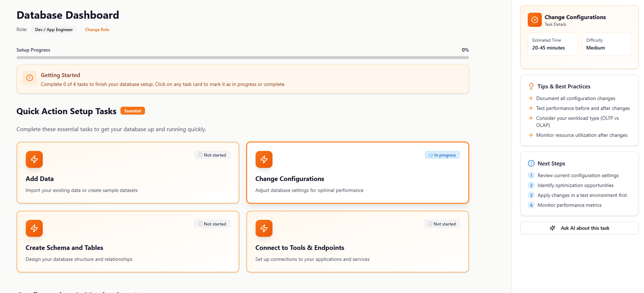This screenshot has width=644, height=293.
Task: Select the Dev / App Engineer role badge
Action: 54,30
